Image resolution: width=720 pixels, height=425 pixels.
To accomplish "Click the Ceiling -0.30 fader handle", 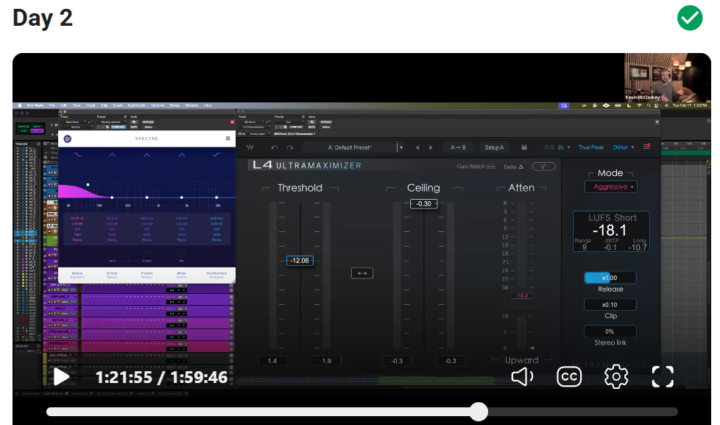I will [x=423, y=204].
